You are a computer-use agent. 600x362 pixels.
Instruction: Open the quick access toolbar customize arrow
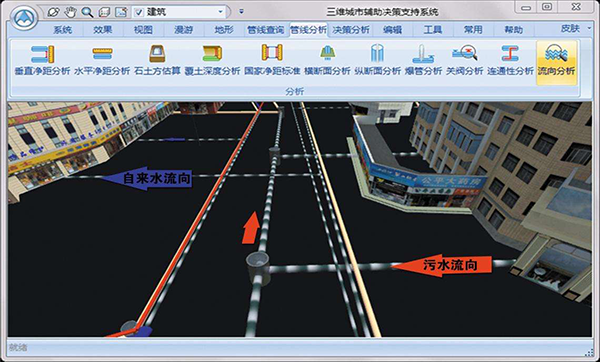tap(241, 12)
